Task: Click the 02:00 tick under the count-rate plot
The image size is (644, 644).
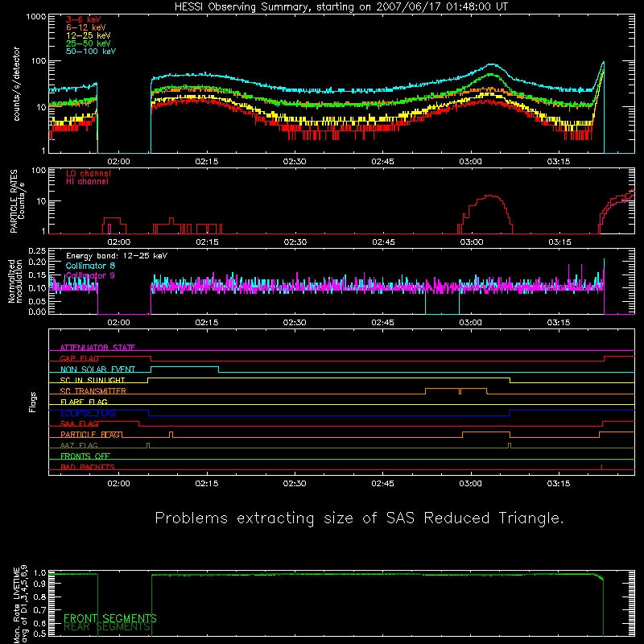Action: point(118,162)
